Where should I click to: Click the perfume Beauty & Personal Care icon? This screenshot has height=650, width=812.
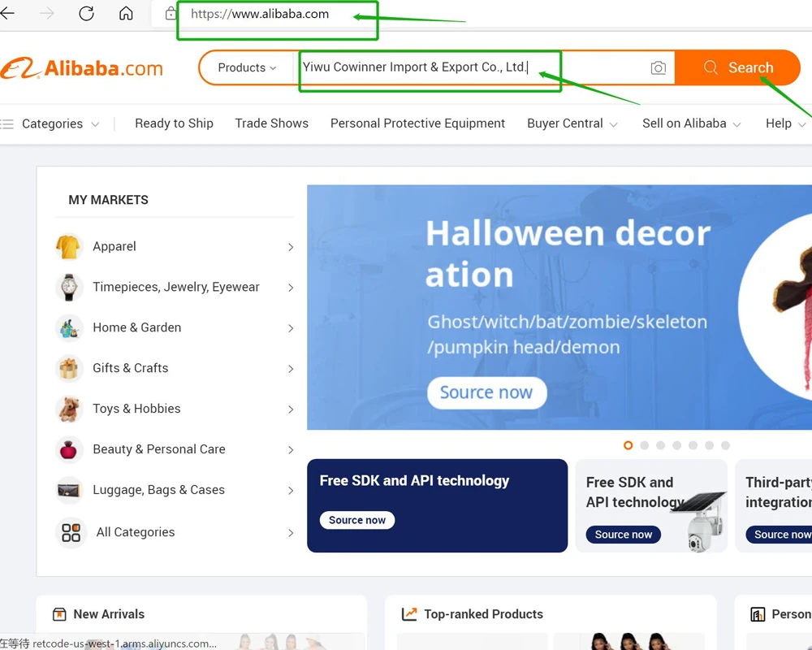click(x=69, y=449)
